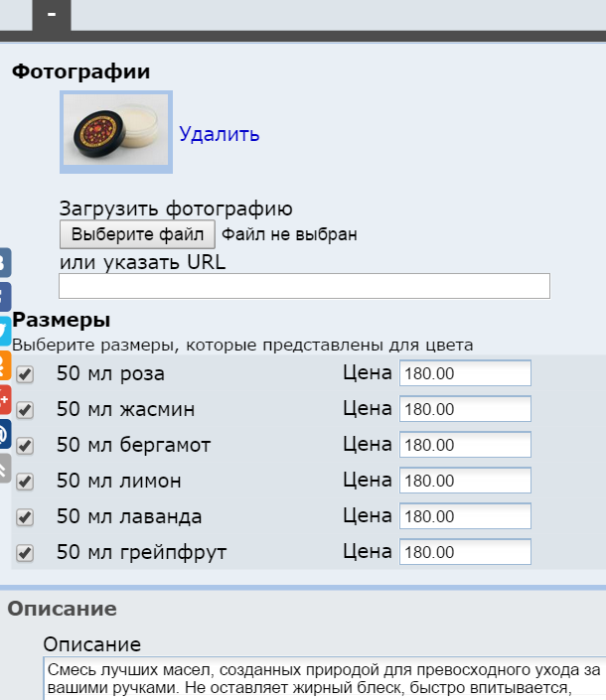Click the Удалить link beside the photo

click(220, 134)
